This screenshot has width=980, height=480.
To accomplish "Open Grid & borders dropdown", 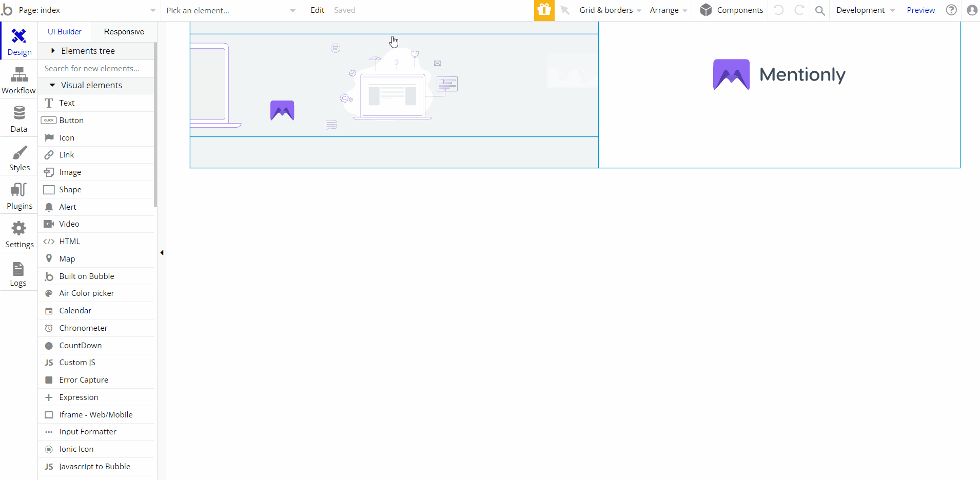I will [610, 10].
